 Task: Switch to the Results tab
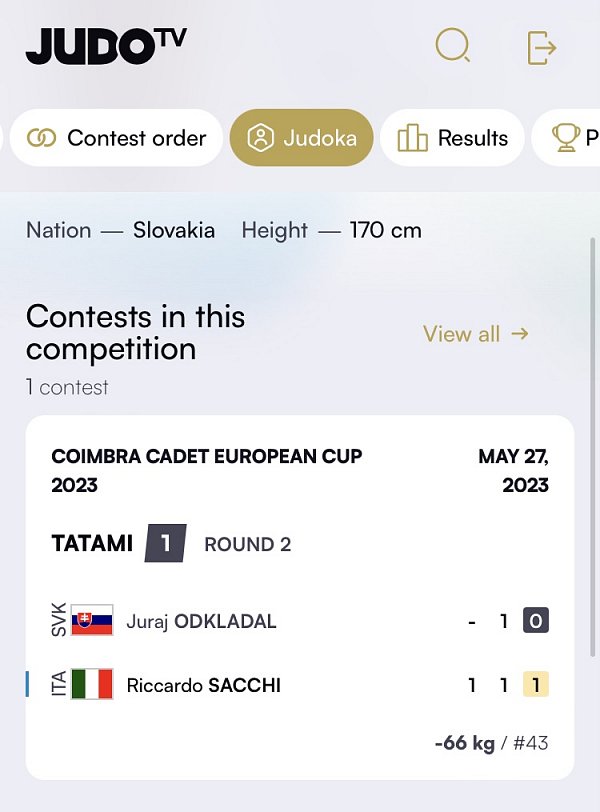coord(452,138)
